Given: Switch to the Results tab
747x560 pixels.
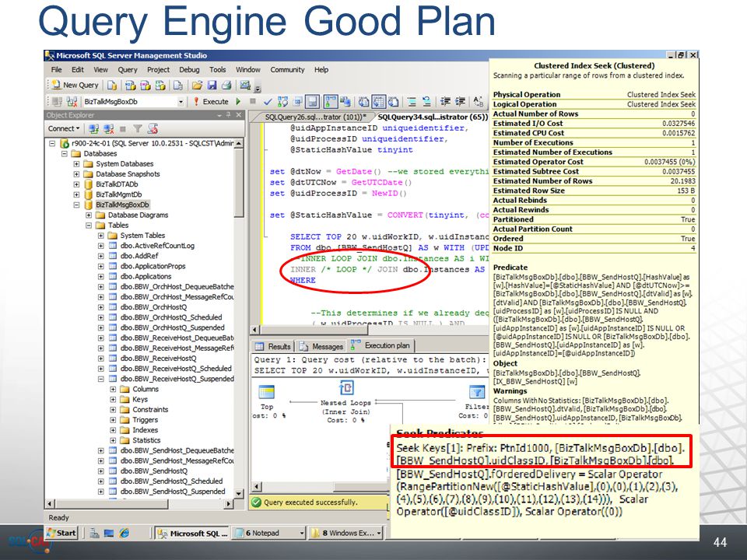Looking at the screenshot, I should point(272,346).
